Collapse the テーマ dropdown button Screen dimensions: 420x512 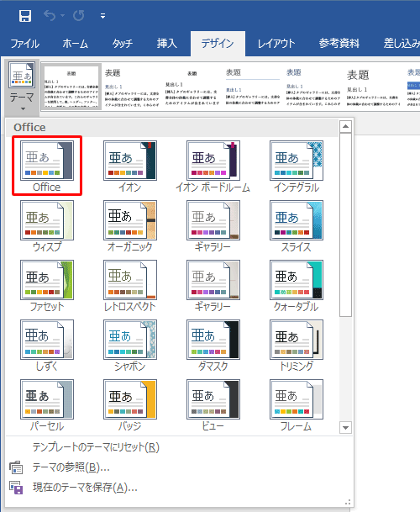22,87
